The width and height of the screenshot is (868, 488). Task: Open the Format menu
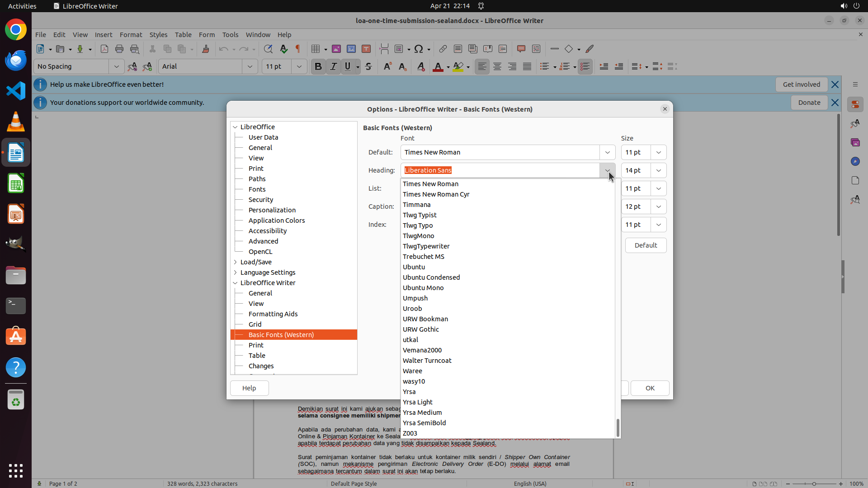131,34
